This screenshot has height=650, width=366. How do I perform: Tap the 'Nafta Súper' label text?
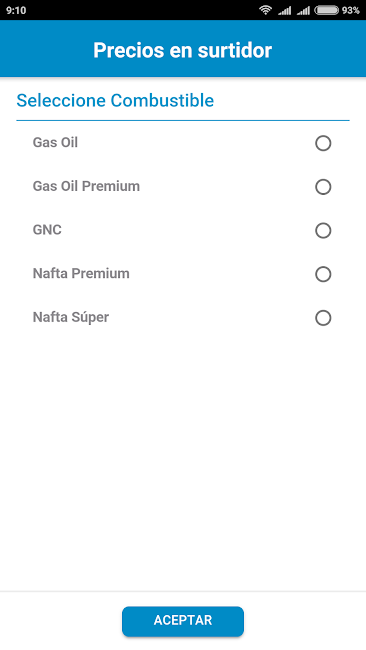point(71,318)
